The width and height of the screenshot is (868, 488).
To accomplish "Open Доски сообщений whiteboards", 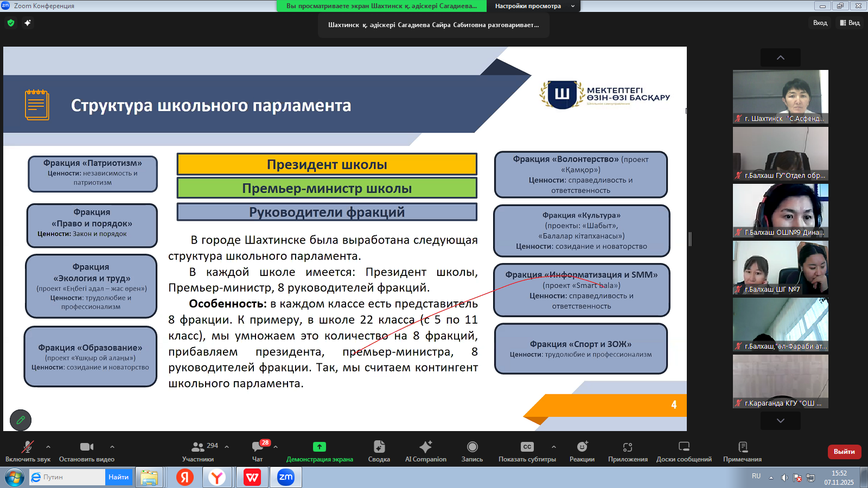I will [x=684, y=451].
